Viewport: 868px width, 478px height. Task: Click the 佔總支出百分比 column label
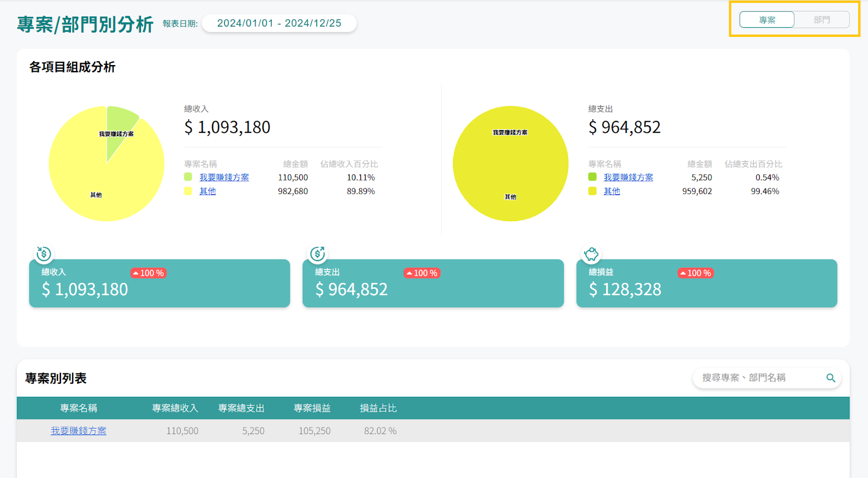coord(753,164)
